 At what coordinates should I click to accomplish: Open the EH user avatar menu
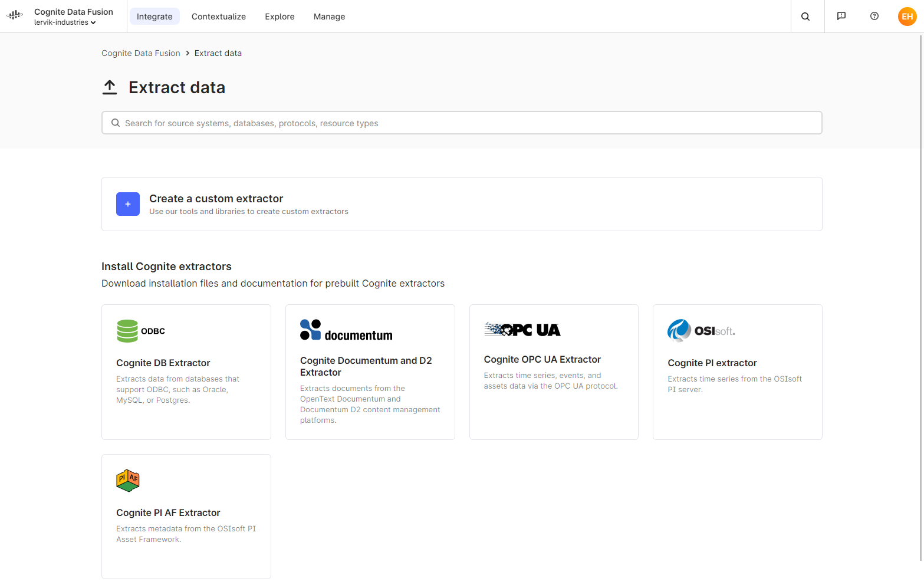(x=907, y=17)
